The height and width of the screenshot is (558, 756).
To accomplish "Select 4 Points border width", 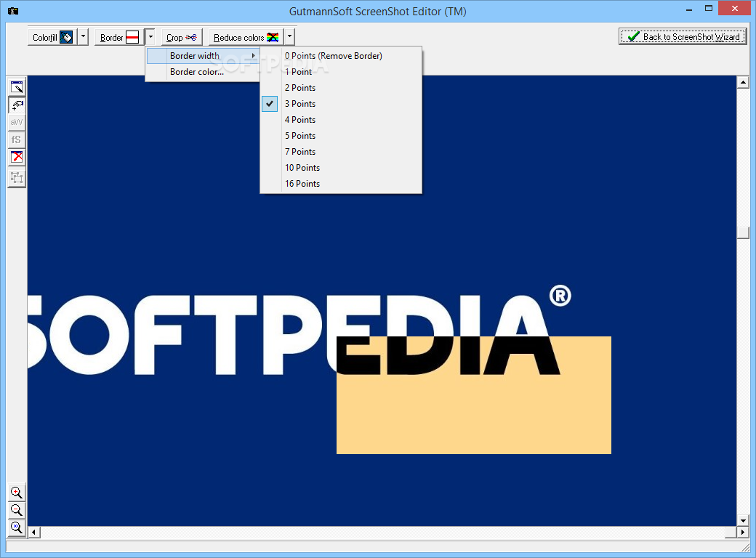I will 341,119.
